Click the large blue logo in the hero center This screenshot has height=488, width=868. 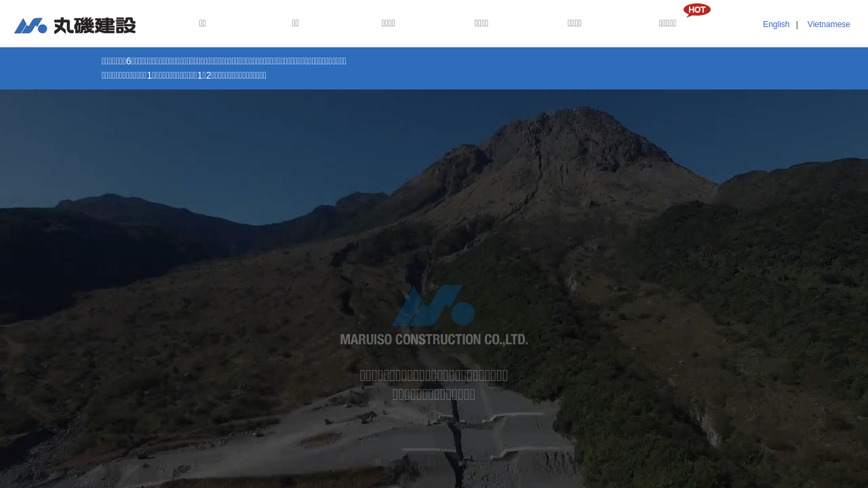tap(433, 306)
